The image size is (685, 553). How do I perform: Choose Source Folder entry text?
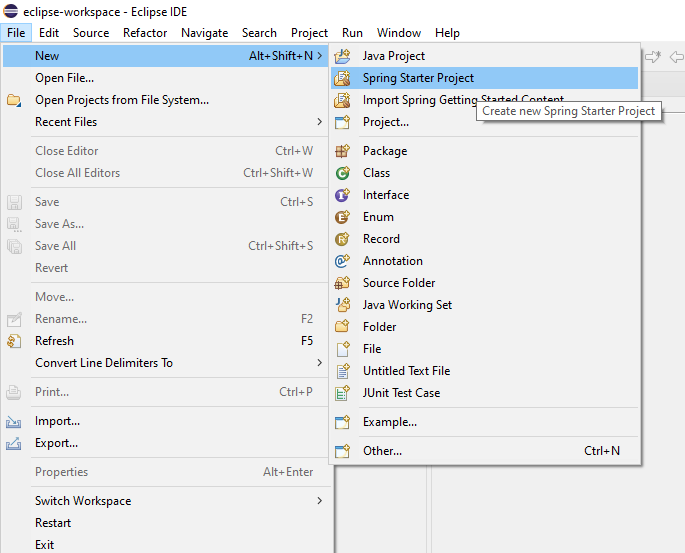(x=399, y=283)
